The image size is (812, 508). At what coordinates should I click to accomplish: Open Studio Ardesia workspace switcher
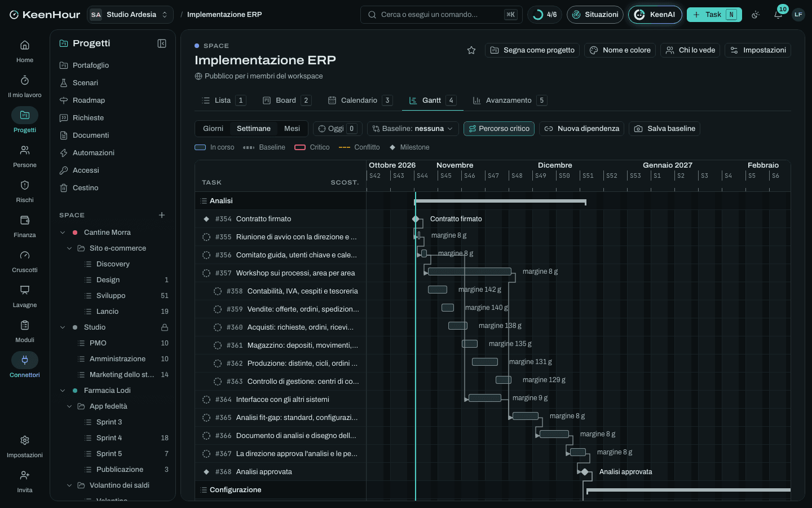click(x=130, y=15)
